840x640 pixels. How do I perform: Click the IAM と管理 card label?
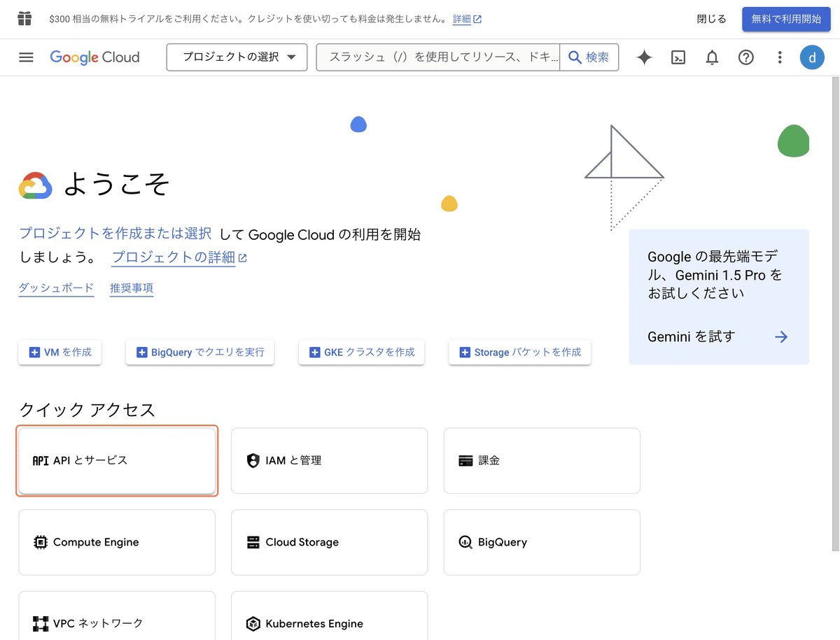293,461
